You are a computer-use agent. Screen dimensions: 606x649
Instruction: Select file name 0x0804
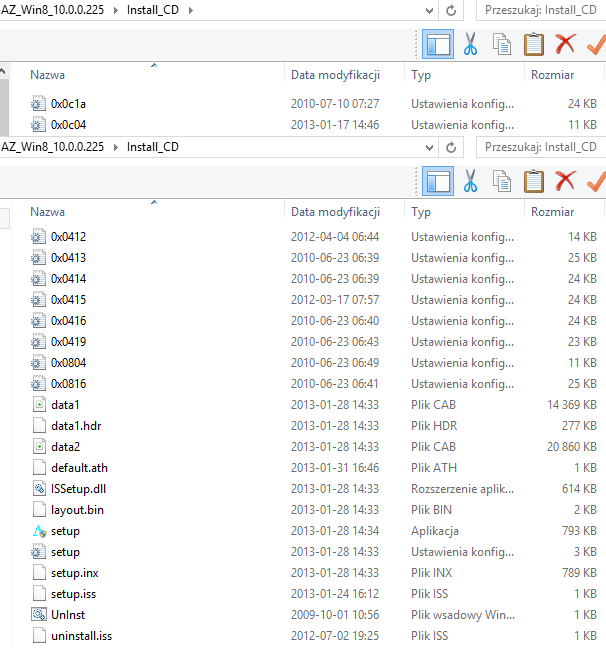click(68, 363)
